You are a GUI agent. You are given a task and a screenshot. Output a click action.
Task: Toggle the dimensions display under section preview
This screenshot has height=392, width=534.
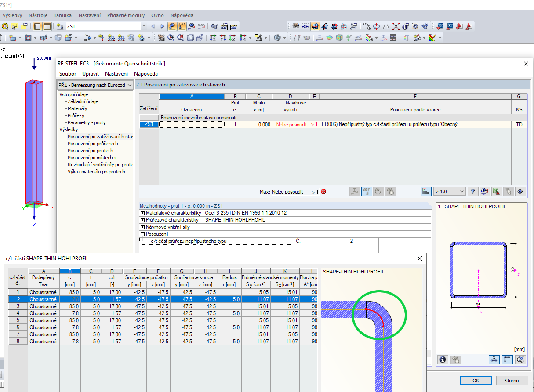[x=494, y=360]
